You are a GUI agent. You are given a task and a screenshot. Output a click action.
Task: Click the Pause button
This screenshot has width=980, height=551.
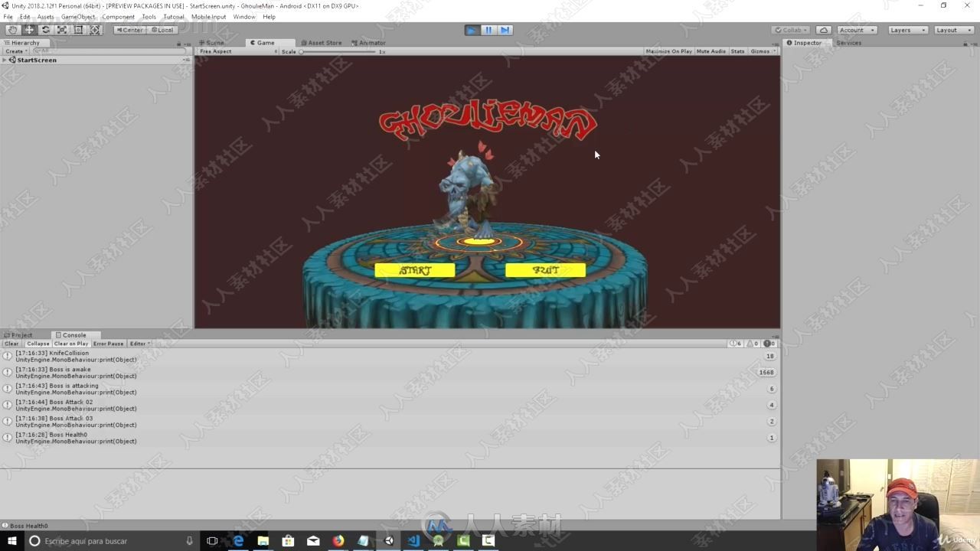point(488,30)
